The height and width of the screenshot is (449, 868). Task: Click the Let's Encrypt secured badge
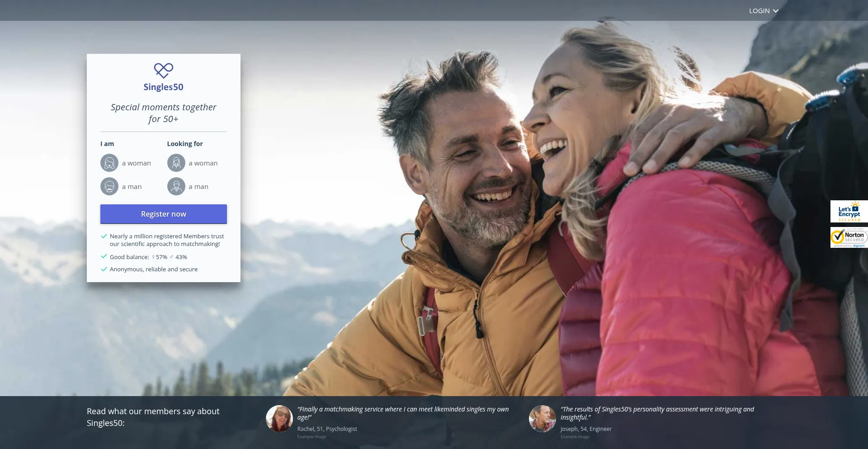click(x=849, y=212)
